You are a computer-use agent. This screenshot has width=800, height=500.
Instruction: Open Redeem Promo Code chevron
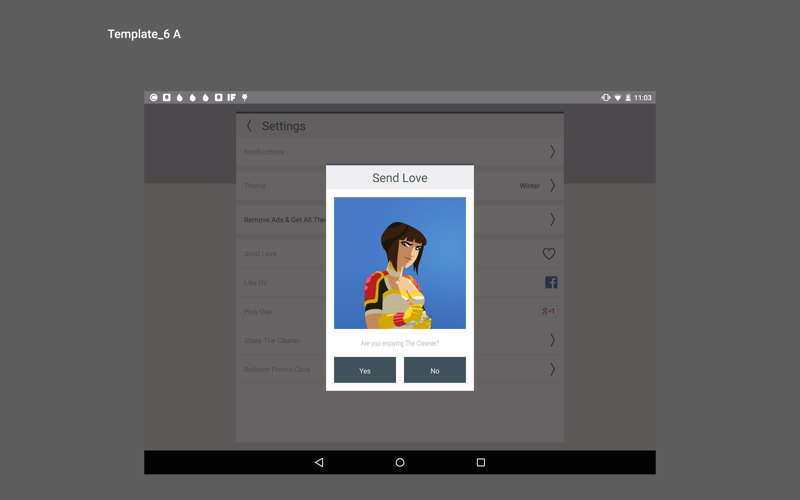click(552, 369)
